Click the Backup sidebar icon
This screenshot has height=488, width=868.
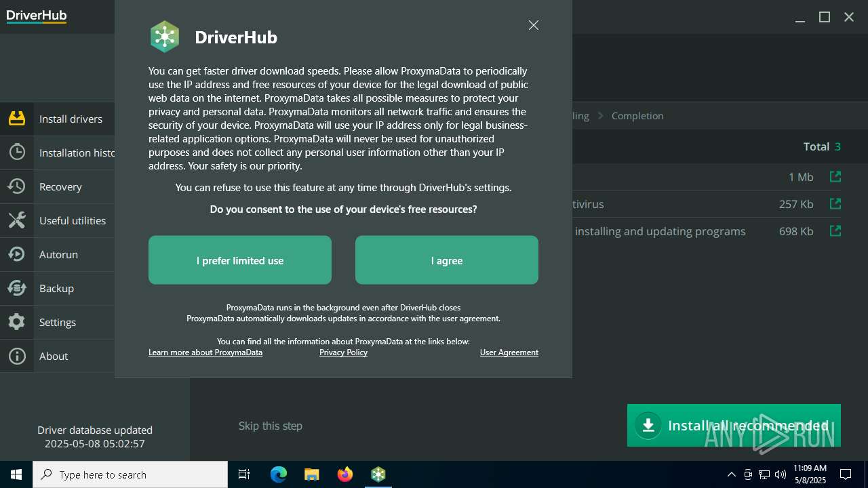point(17,288)
